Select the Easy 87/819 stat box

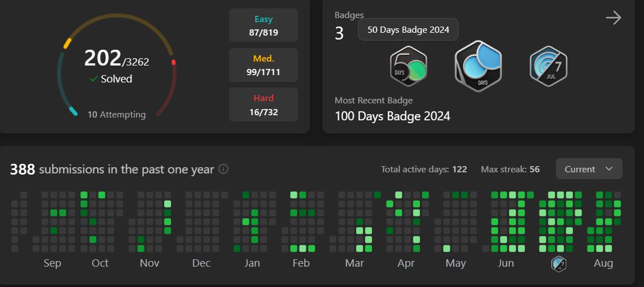tap(263, 25)
